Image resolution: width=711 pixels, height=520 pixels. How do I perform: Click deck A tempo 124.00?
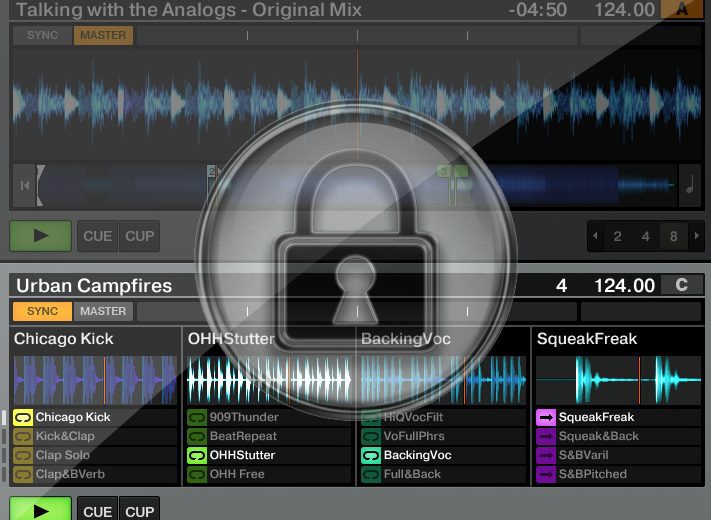tap(624, 10)
